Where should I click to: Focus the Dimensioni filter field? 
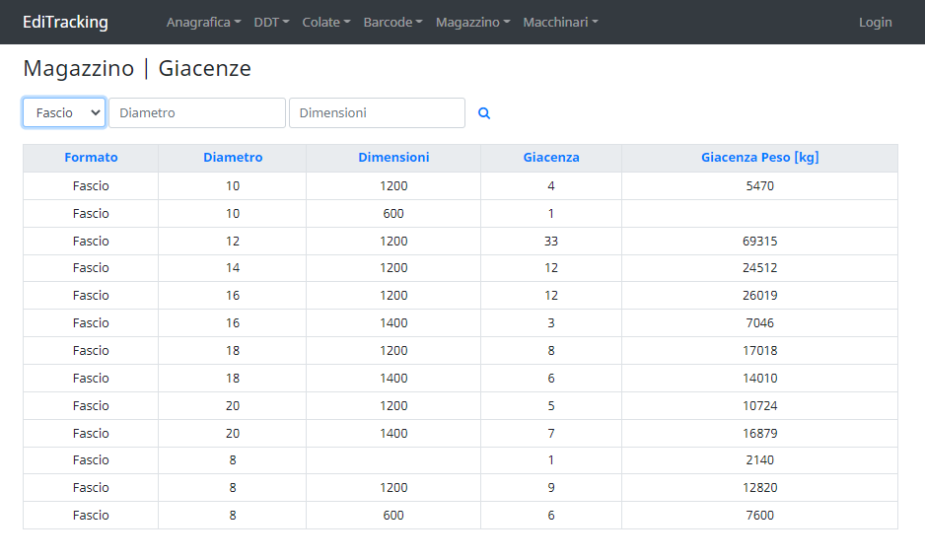point(377,112)
